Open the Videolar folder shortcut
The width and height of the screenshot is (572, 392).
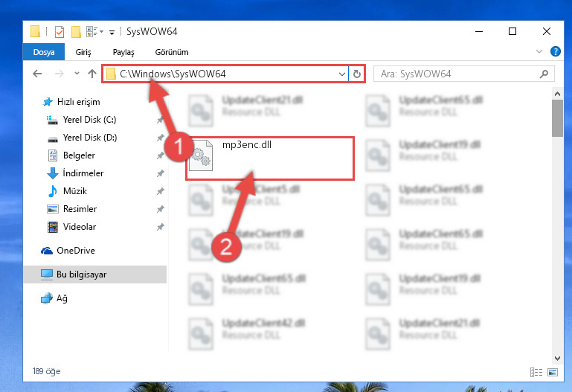pos(80,227)
